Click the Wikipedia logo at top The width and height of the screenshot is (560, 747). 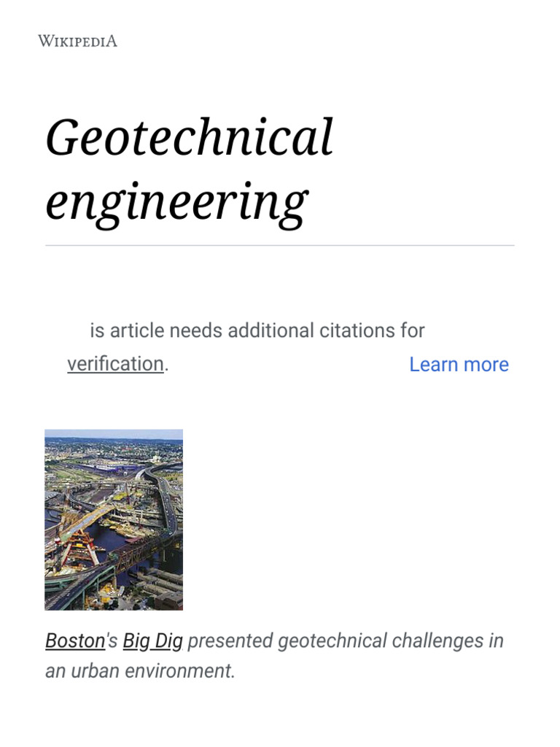click(77, 41)
